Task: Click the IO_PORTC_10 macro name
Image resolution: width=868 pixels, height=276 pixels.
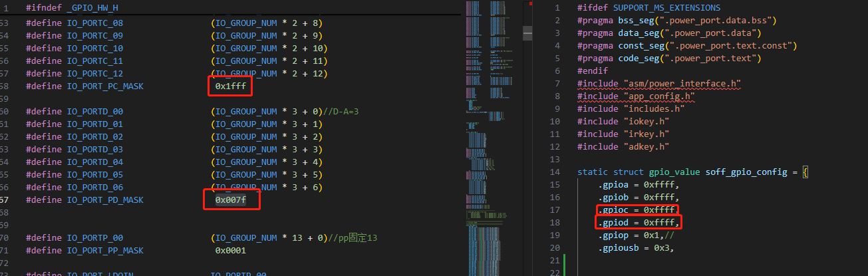Action: coord(95,49)
